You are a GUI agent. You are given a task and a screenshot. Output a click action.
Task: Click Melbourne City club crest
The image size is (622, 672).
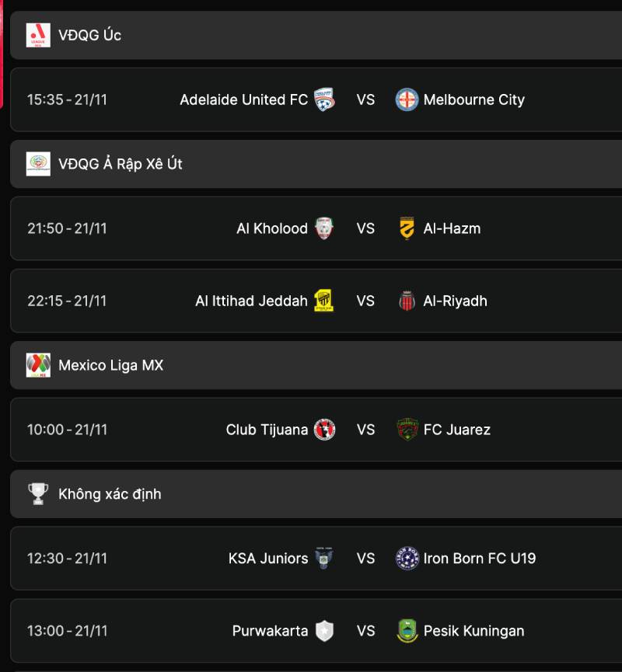(407, 99)
